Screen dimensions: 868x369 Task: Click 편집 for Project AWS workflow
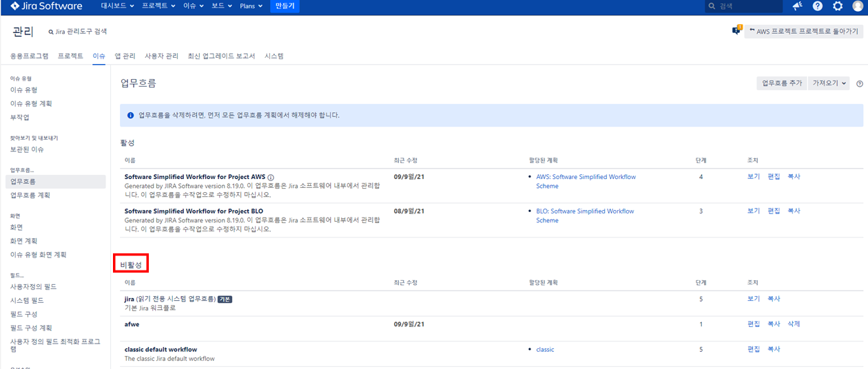774,177
